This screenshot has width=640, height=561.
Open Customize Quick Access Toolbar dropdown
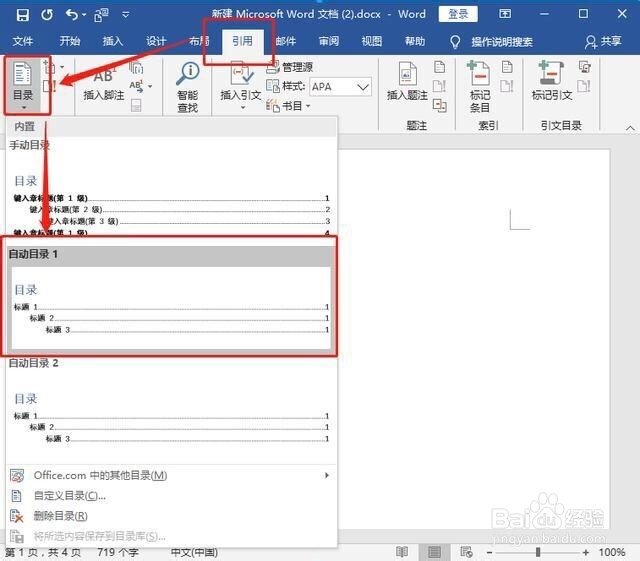pos(126,15)
